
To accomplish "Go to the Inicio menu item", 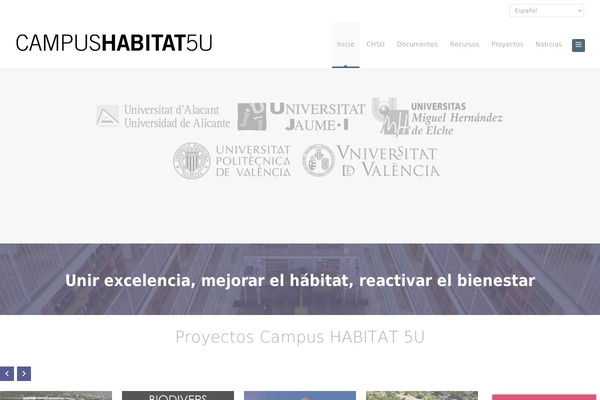I will 346,44.
